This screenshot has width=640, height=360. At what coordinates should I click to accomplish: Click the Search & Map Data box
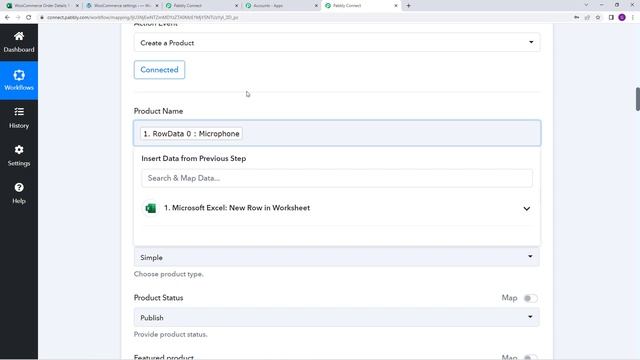click(x=337, y=178)
